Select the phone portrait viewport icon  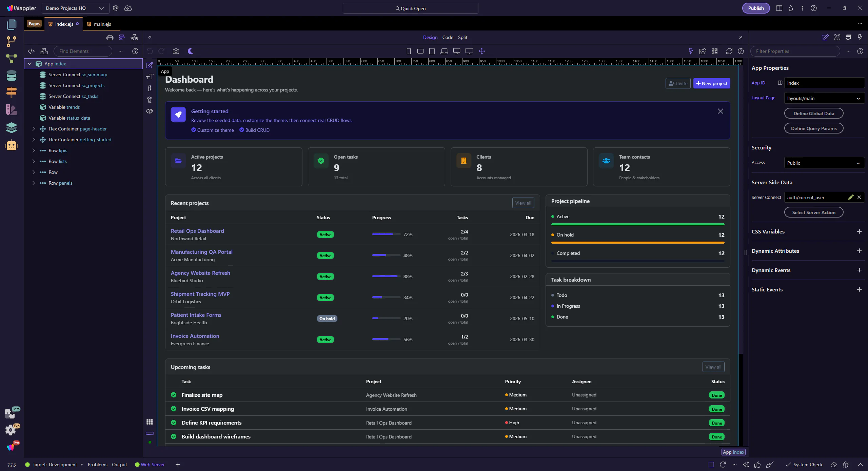click(409, 51)
